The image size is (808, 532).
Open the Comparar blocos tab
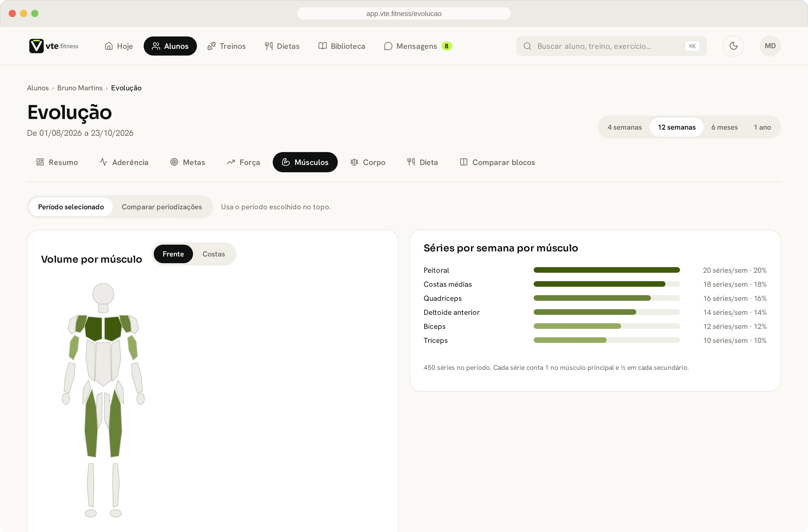coord(497,162)
